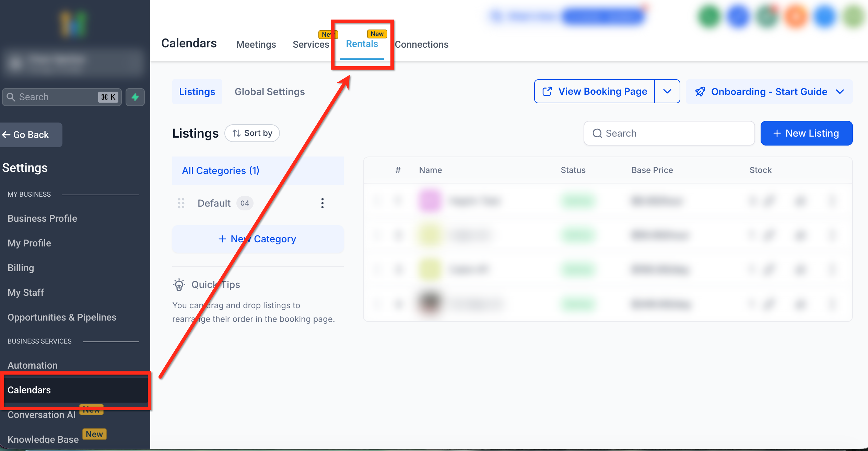Expand Onboarding - Start Guide chevron
The height and width of the screenshot is (451, 868).
(840, 92)
